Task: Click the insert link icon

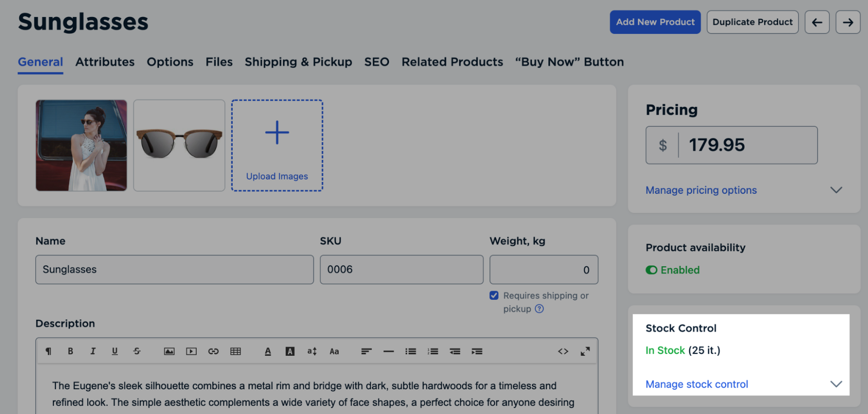Action: point(213,351)
